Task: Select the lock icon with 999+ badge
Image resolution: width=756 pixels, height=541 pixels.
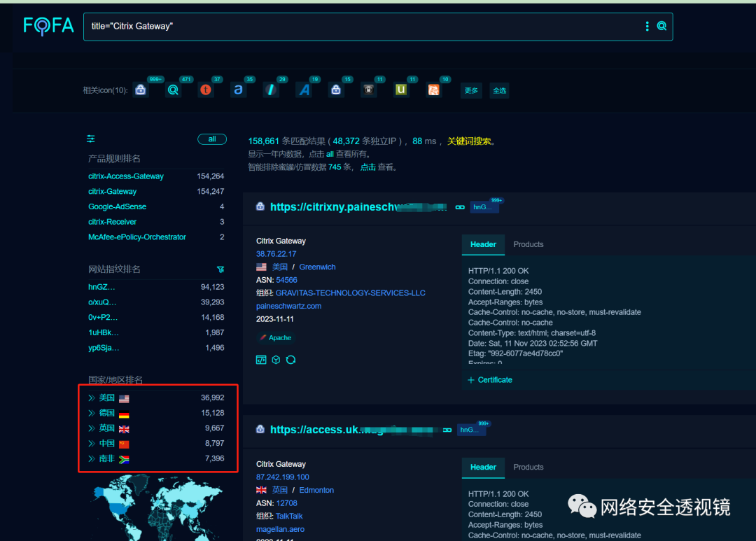Action: coord(141,90)
